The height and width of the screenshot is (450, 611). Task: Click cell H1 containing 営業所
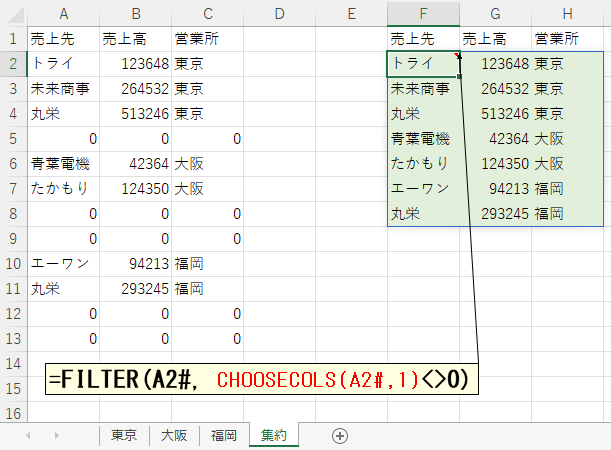(567, 39)
